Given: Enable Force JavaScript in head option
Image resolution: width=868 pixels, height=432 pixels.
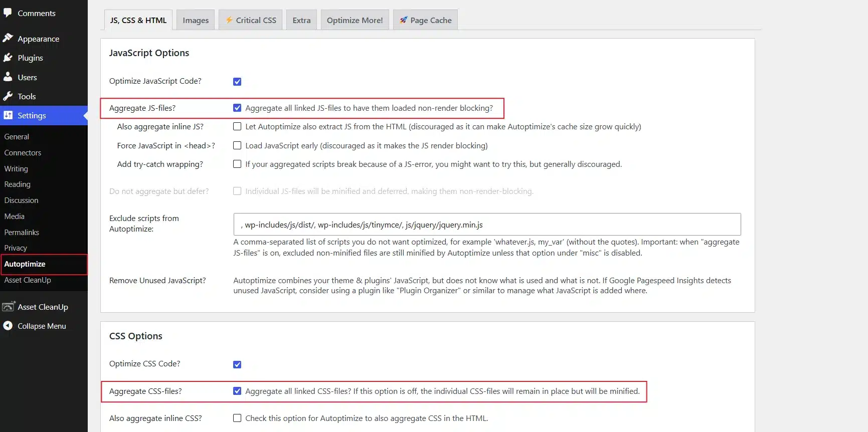Looking at the screenshot, I should click(x=237, y=145).
